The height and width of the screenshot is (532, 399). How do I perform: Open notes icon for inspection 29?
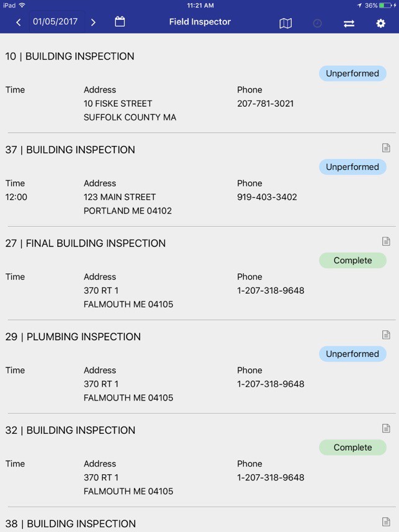386,335
